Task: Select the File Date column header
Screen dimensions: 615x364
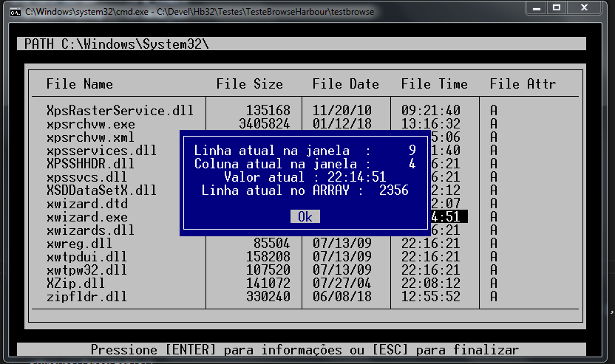Action: [x=345, y=84]
